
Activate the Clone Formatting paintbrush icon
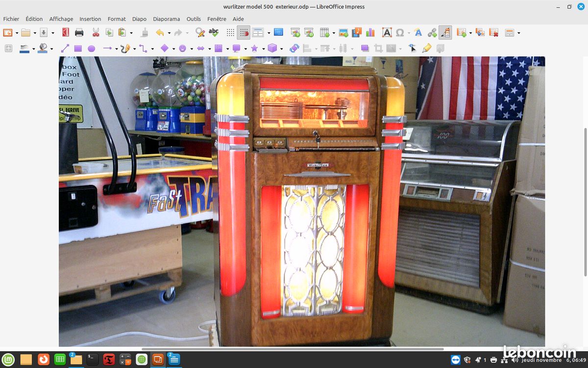(x=144, y=32)
